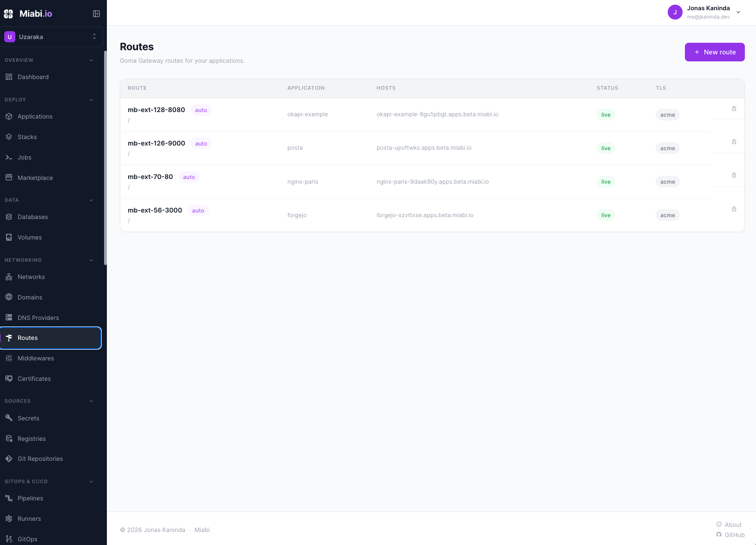This screenshot has height=545, width=756.
Task: Go to Dashboard menu label
Action: tap(33, 77)
